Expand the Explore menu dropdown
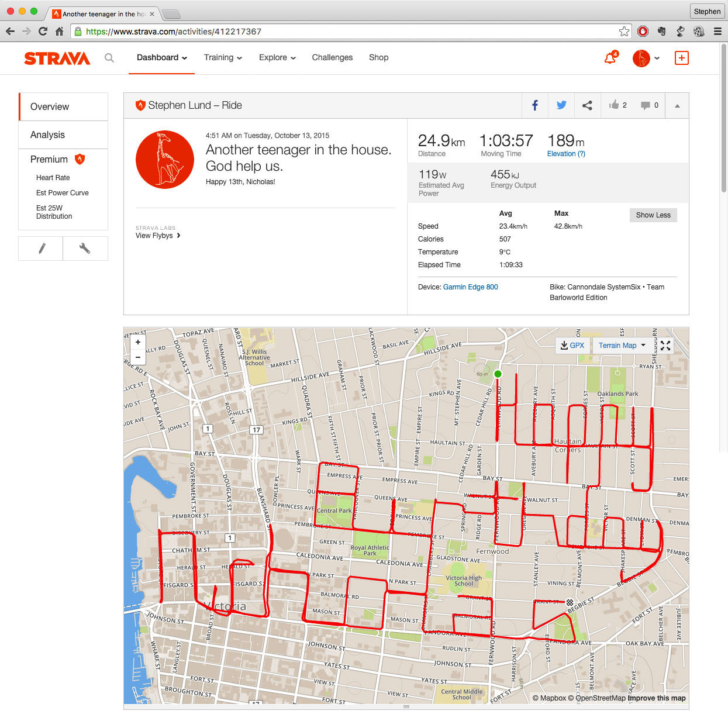This screenshot has width=728, height=721. point(277,57)
